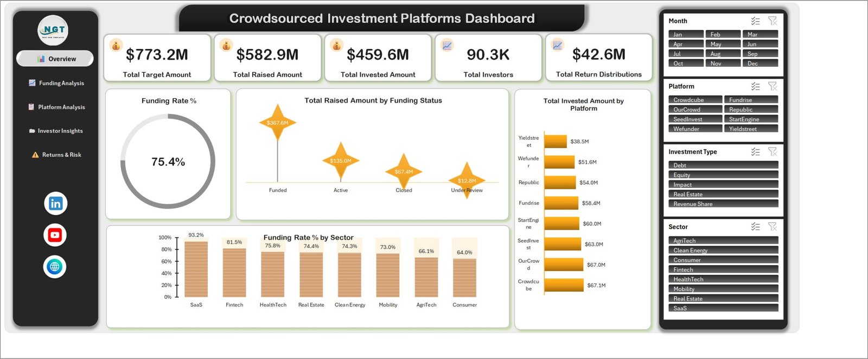This screenshot has width=868, height=359.
Task: Click the SaaS 93.2% sector bar
Action: [196, 269]
